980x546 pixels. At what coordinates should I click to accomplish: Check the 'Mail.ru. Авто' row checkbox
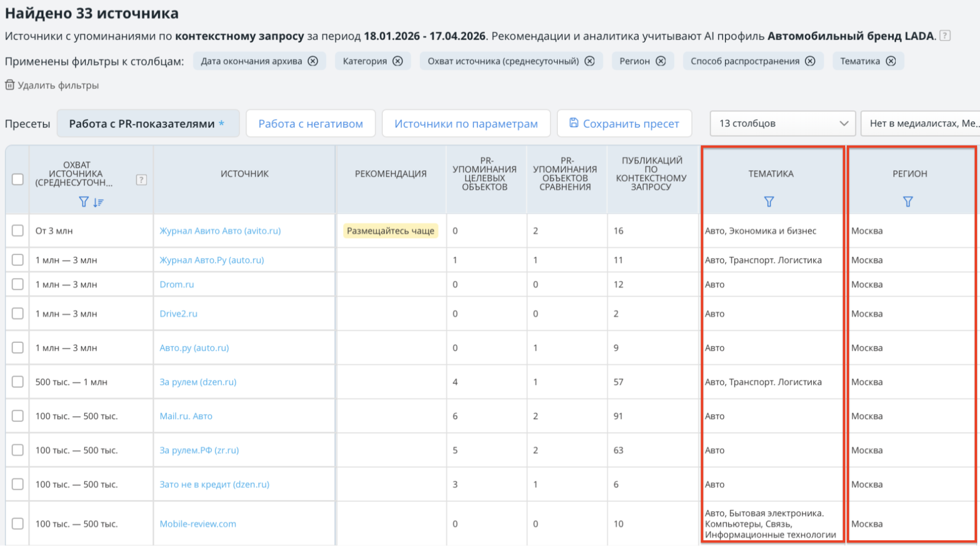coord(18,416)
